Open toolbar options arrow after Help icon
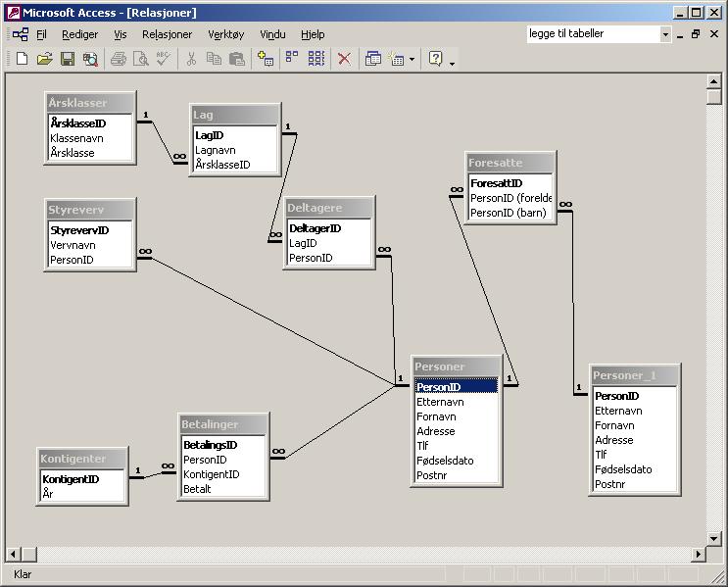This screenshot has height=587, width=728. click(452, 63)
